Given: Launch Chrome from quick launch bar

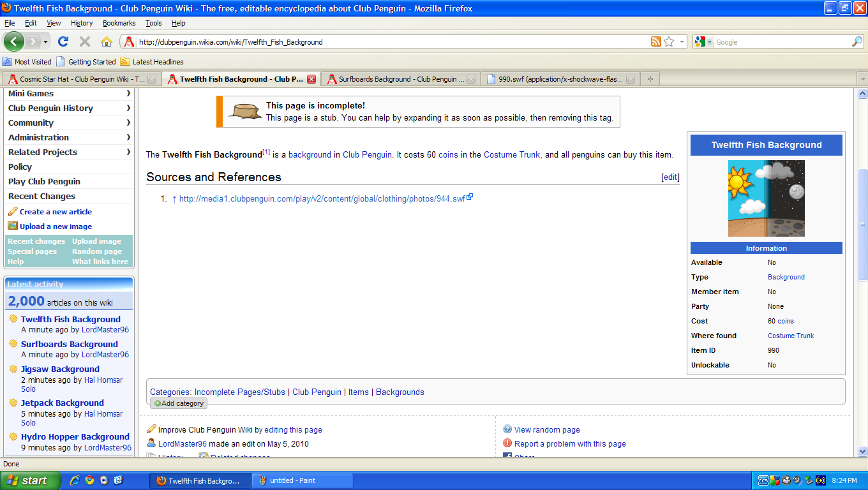Looking at the screenshot, I should [x=89, y=480].
